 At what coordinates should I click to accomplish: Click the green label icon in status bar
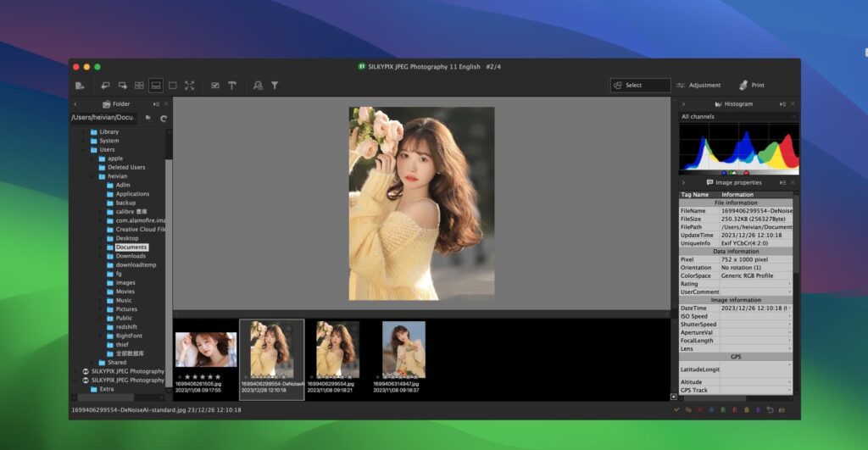point(723,409)
